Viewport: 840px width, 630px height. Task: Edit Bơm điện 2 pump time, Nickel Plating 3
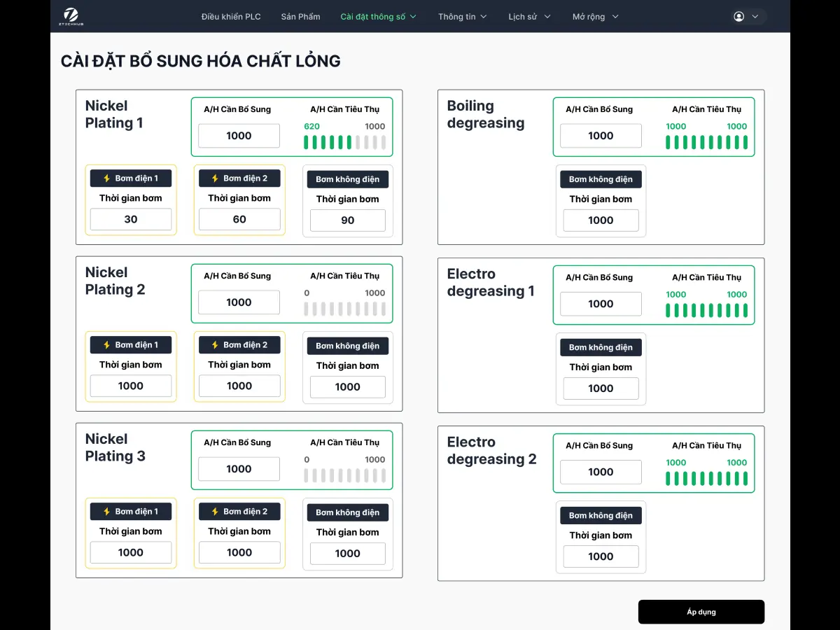coord(239,552)
